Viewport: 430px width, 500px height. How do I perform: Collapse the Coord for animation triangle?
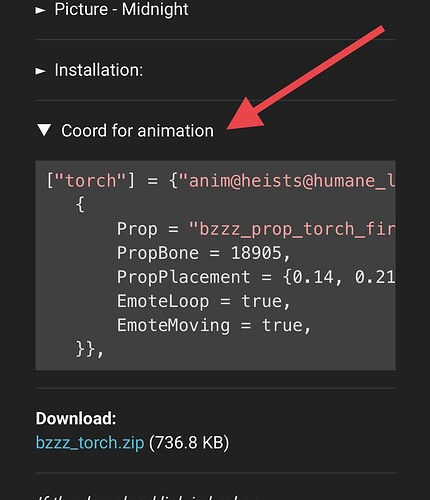(44, 130)
